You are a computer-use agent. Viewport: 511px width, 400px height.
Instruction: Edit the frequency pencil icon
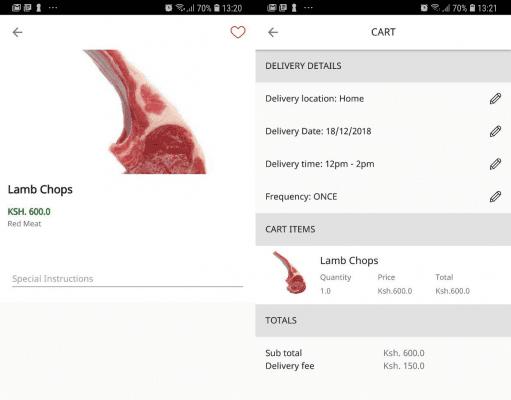tap(495, 197)
